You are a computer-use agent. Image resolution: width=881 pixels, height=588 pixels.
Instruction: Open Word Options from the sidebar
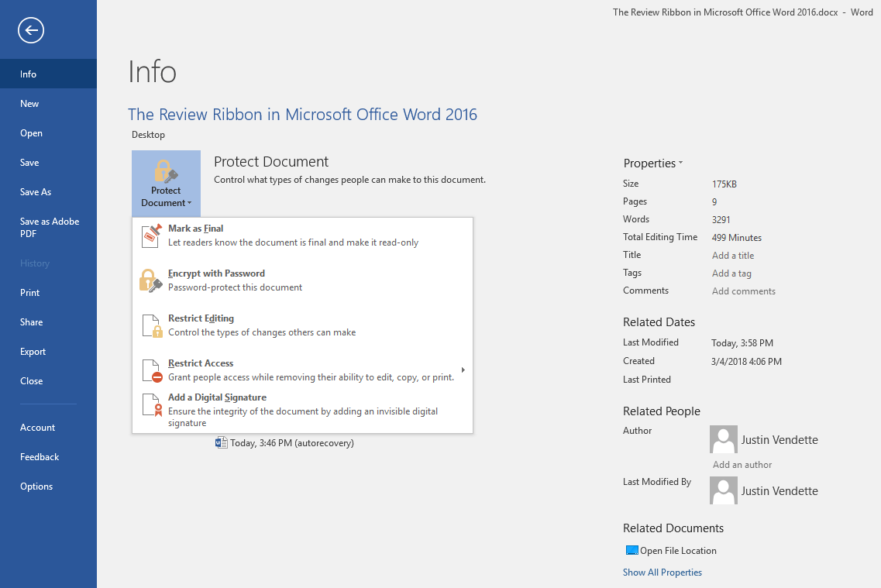click(x=48, y=487)
